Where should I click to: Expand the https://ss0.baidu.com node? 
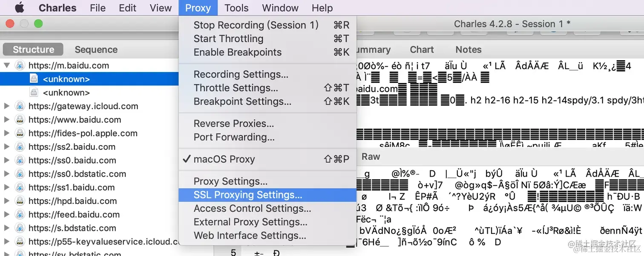(6, 160)
